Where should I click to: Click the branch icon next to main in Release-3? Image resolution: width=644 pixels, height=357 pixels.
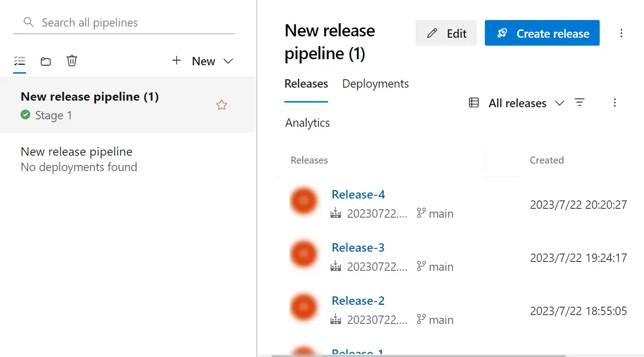(x=421, y=266)
